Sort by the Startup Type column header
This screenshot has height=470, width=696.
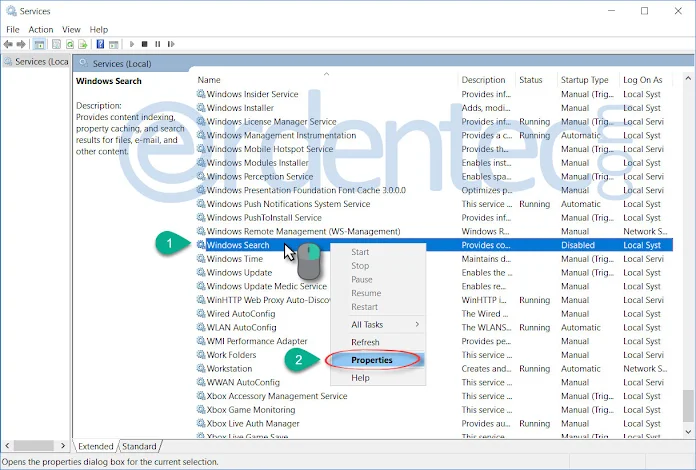click(588, 80)
